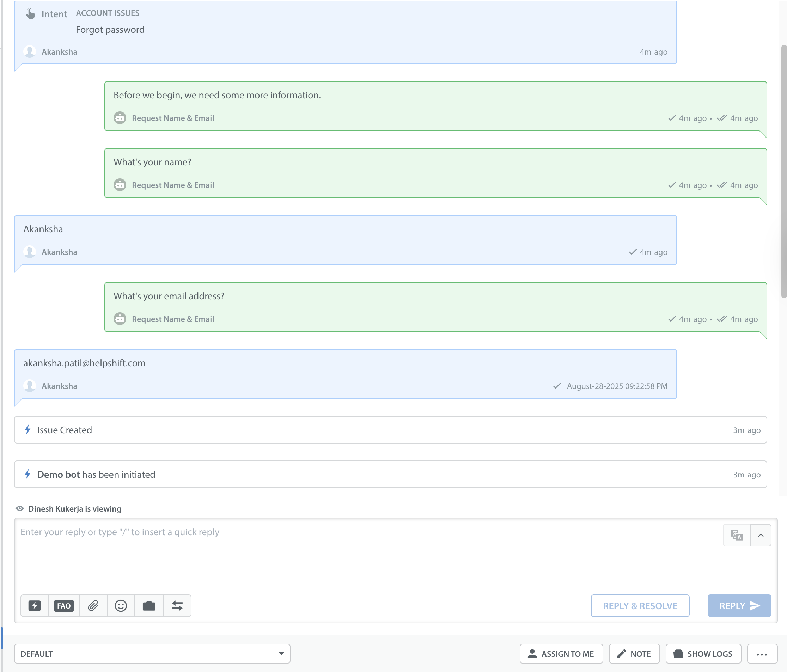The width and height of the screenshot is (787, 672).
Task: Click the 'Demo bot has been initiated' row
Action: (390, 474)
